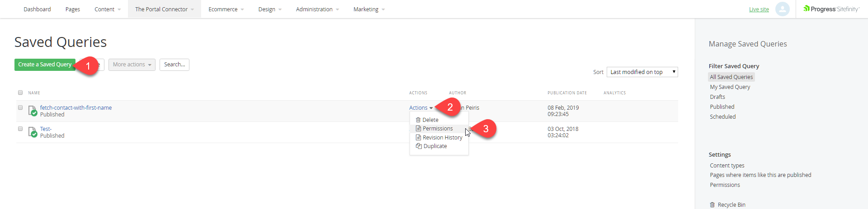Click the Author column header

coord(458,93)
